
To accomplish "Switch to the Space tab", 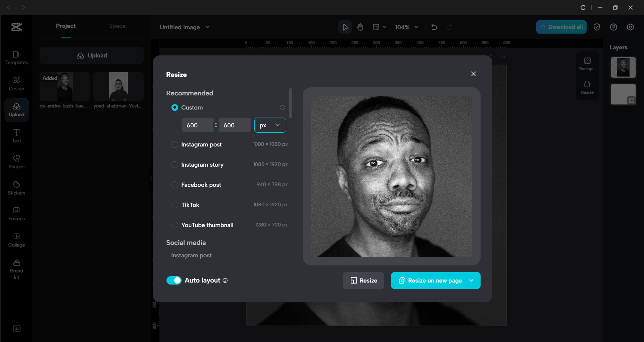I will 117,26.
